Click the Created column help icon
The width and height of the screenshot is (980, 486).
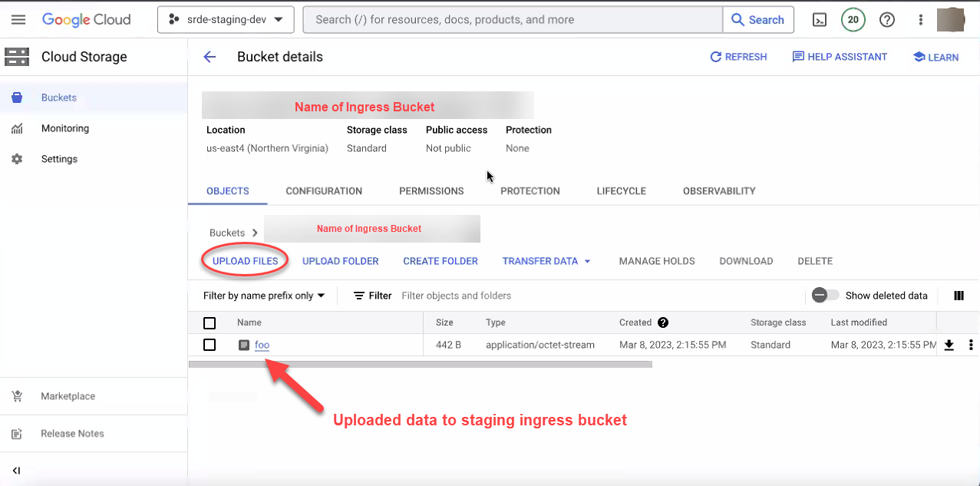(x=663, y=322)
